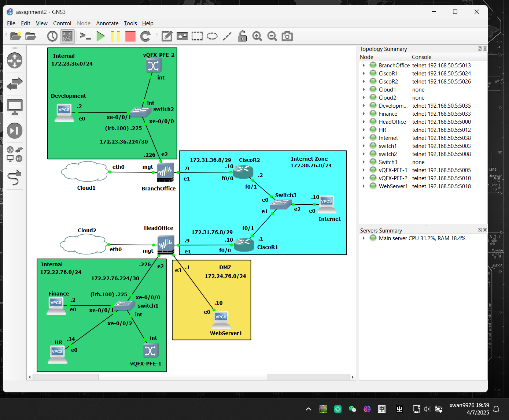
Task: Browse end devices with the monitor icon
Action: [15, 107]
